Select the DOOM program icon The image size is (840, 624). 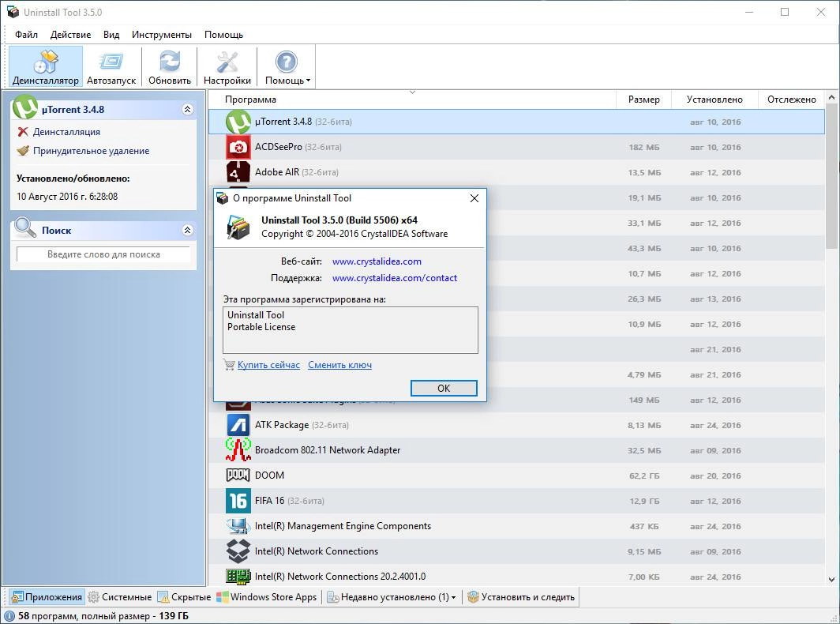coord(238,475)
